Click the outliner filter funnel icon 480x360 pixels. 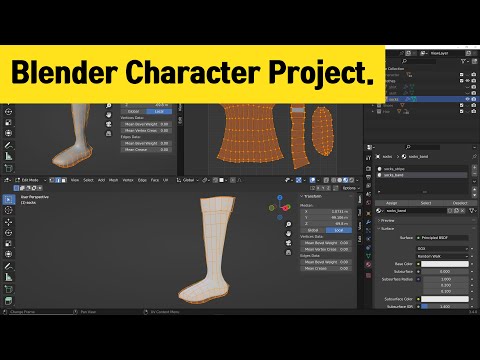coord(463,61)
